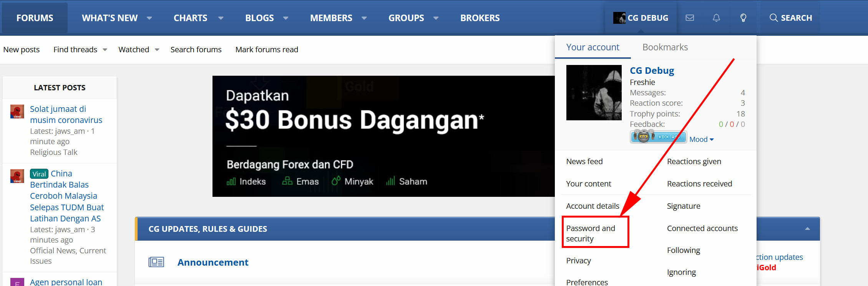
Task: Expand the What's New dropdown arrow
Action: (149, 18)
